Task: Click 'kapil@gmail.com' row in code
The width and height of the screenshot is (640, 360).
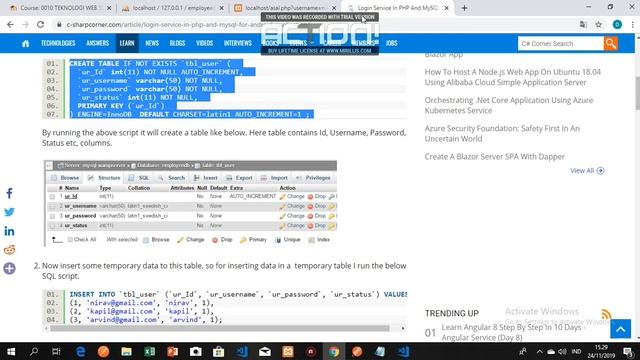Action: pos(141,311)
